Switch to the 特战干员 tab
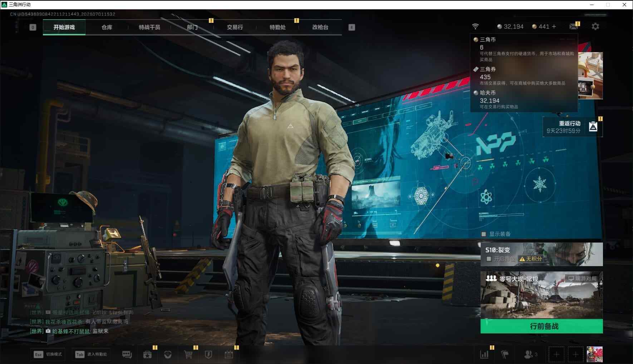The width and height of the screenshot is (633, 364). (149, 27)
